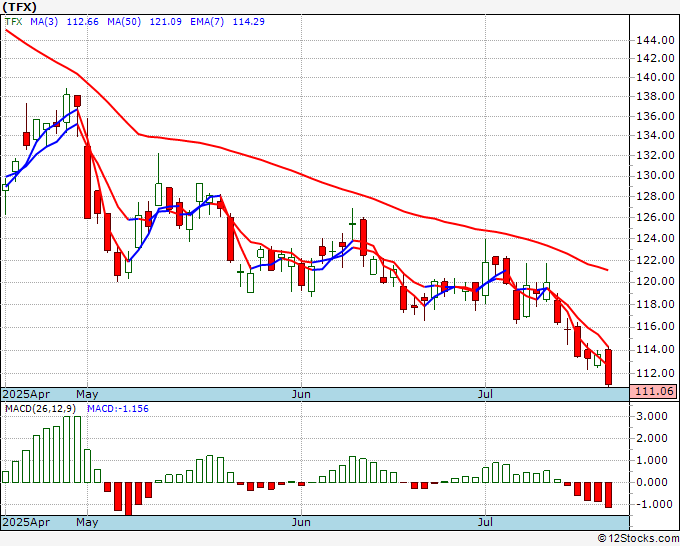Click the 128.00 price axis label
680x546 pixels.
(655, 196)
